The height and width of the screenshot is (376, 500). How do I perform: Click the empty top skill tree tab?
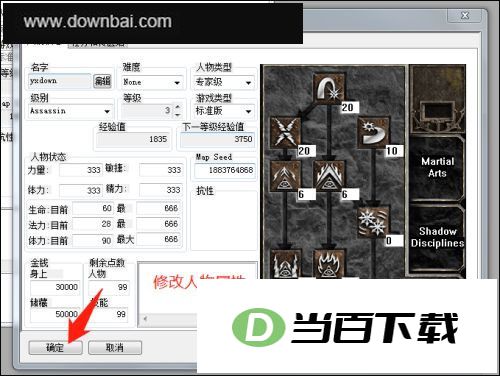[x=437, y=99]
